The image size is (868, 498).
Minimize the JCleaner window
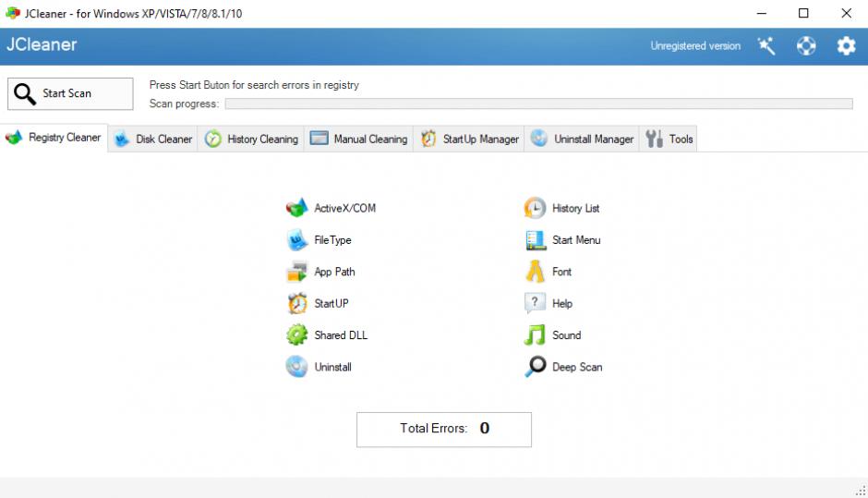762,13
